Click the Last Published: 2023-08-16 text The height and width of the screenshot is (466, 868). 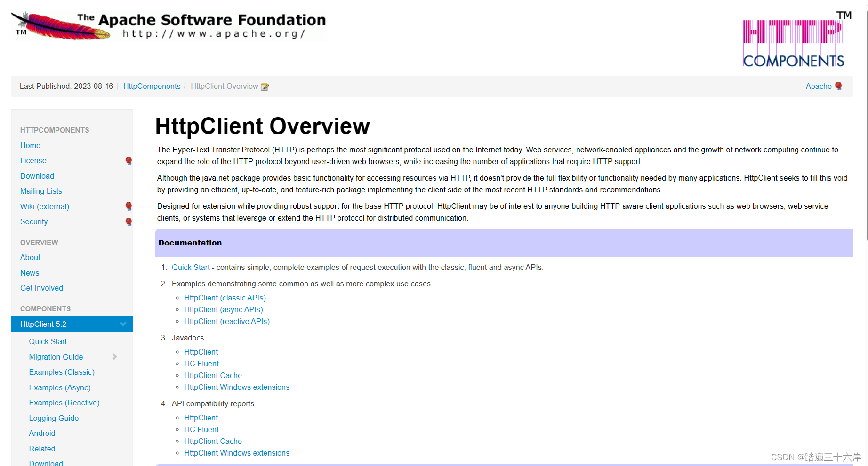click(66, 87)
